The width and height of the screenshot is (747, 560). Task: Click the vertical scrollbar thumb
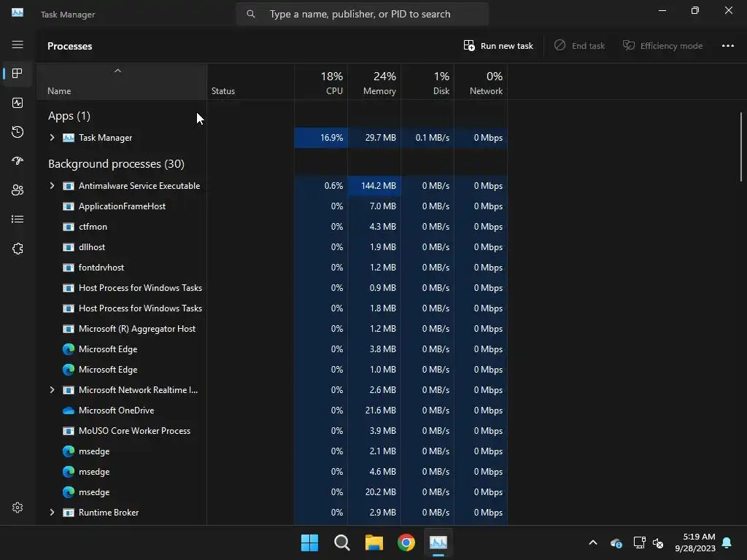point(741,147)
